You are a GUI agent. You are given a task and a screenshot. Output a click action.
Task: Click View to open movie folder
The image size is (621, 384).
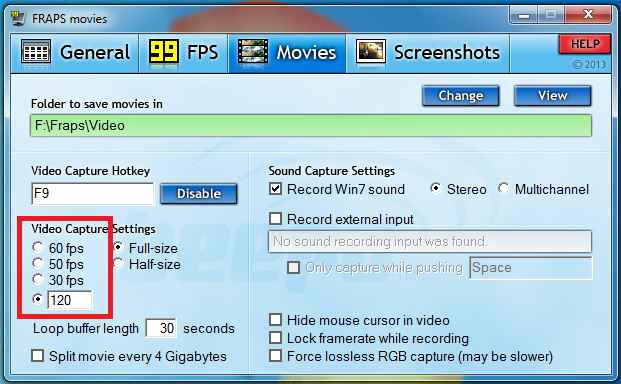pos(552,96)
